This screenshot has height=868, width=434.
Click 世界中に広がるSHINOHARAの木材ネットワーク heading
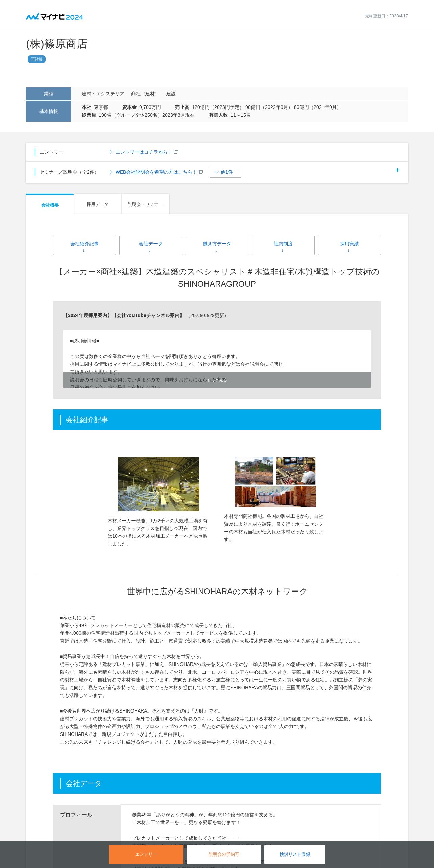click(217, 592)
